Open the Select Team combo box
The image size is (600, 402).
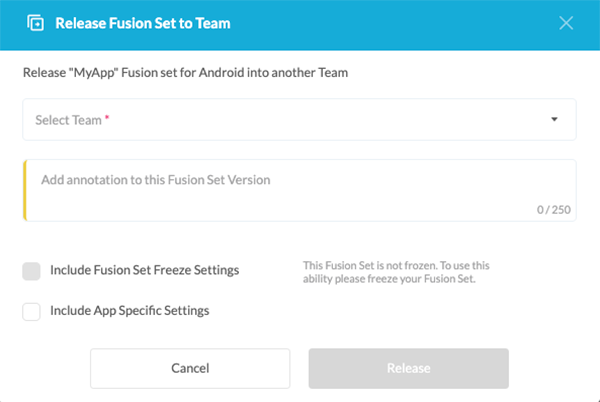[x=299, y=120]
